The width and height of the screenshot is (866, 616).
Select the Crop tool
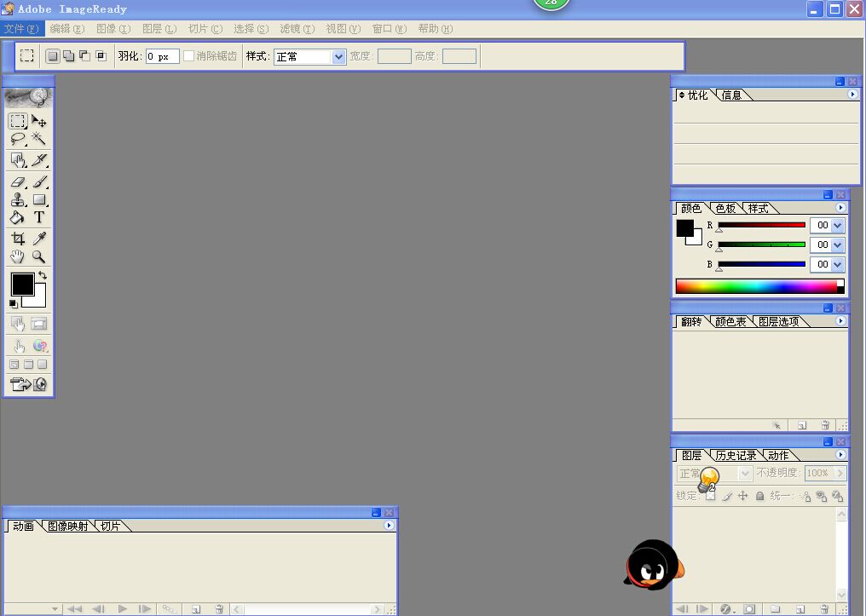click(x=18, y=239)
